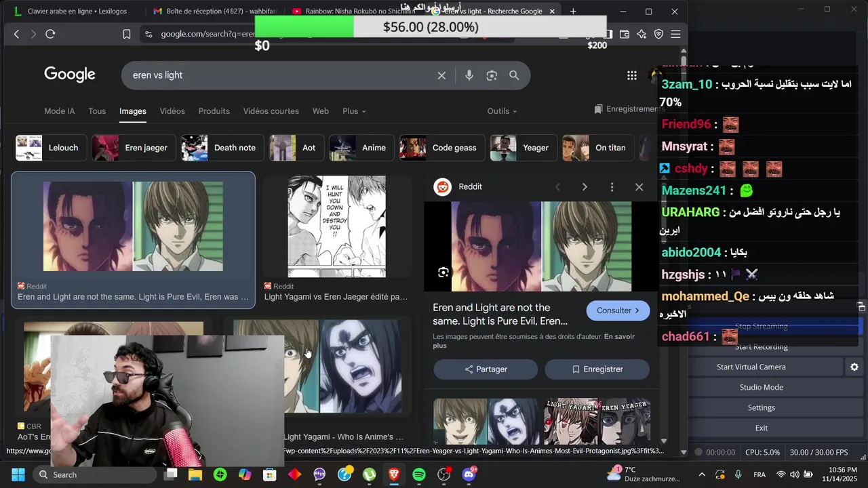Switch to Mode IA tab
The image size is (868, 488).
coord(60,111)
